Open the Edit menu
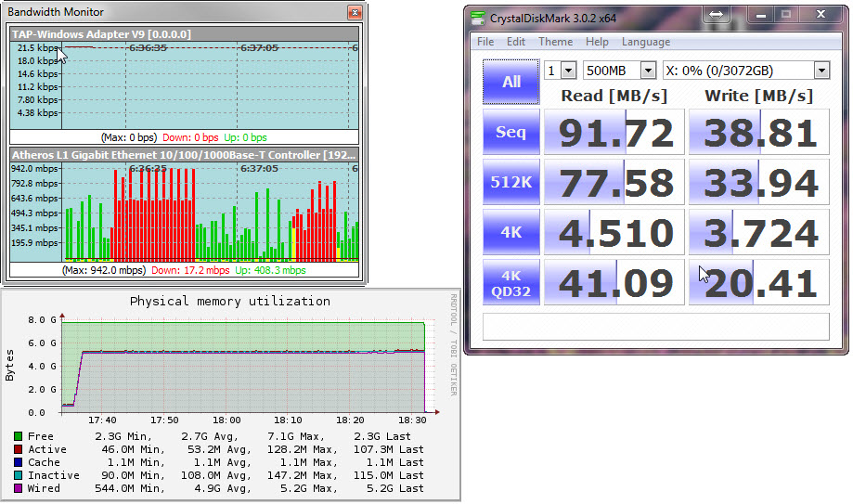Viewport: 853px width, 504px height. (516, 42)
